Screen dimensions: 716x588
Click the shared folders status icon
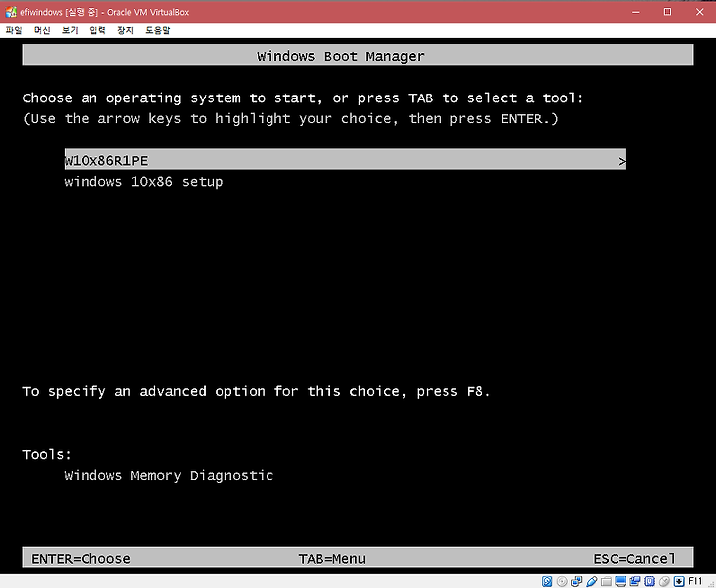(606, 581)
